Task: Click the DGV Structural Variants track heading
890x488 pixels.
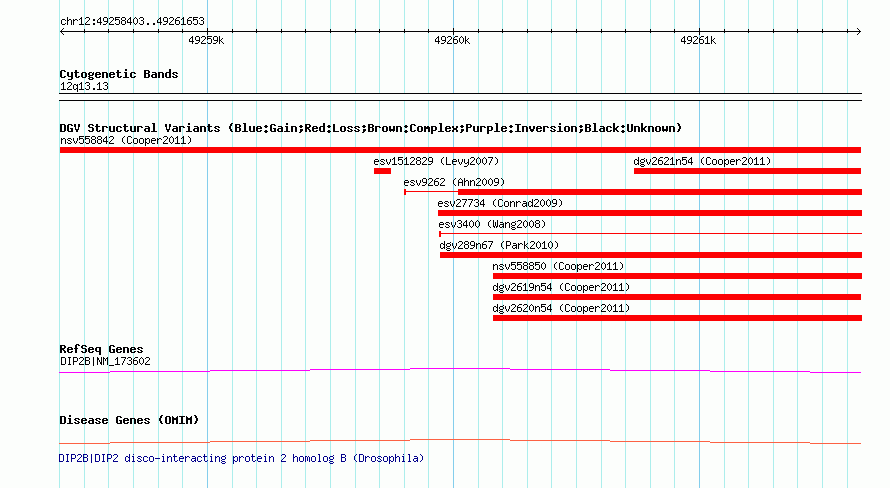Action: pyautogui.click(x=371, y=128)
